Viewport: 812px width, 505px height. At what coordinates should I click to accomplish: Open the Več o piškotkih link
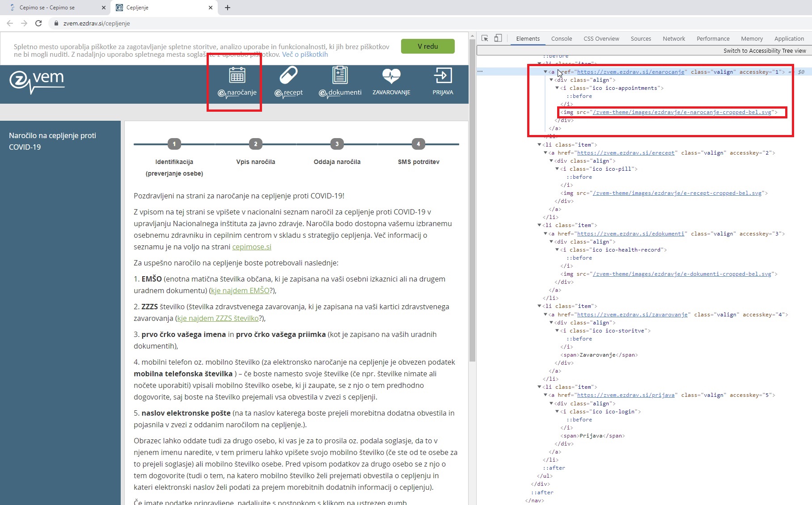[305, 54]
